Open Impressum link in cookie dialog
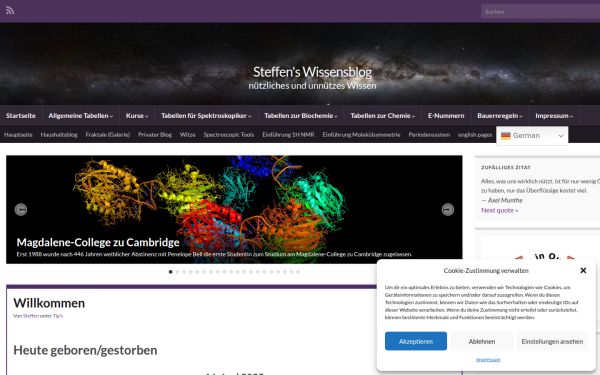 pyautogui.click(x=488, y=360)
